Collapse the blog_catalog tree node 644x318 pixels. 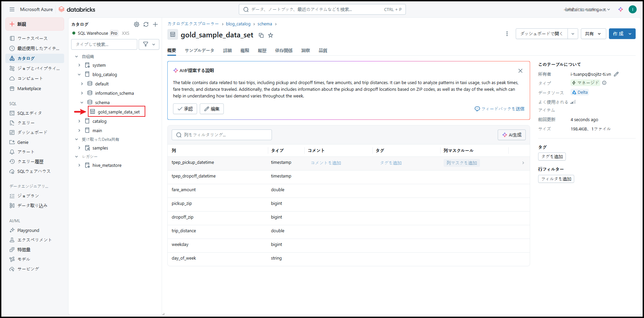(79, 74)
